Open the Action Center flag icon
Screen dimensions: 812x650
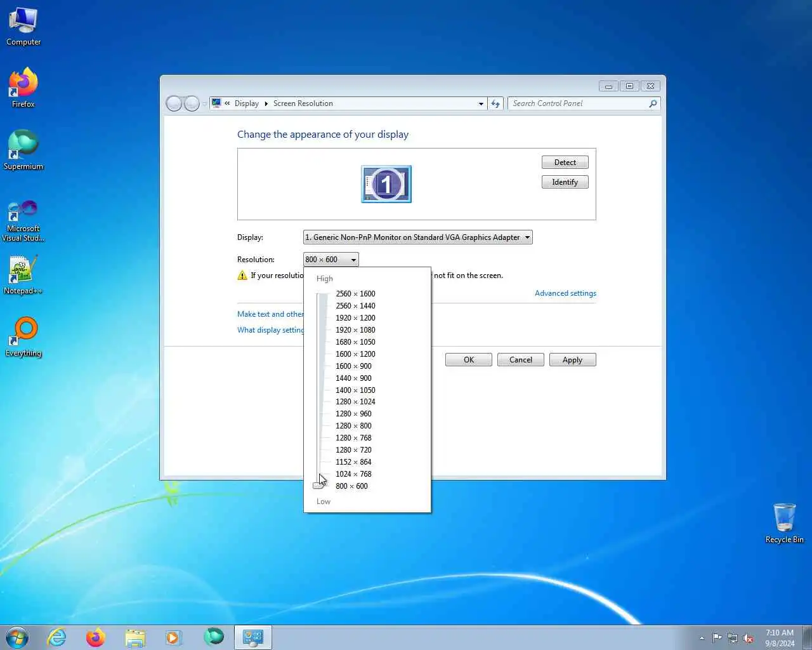pos(717,638)
